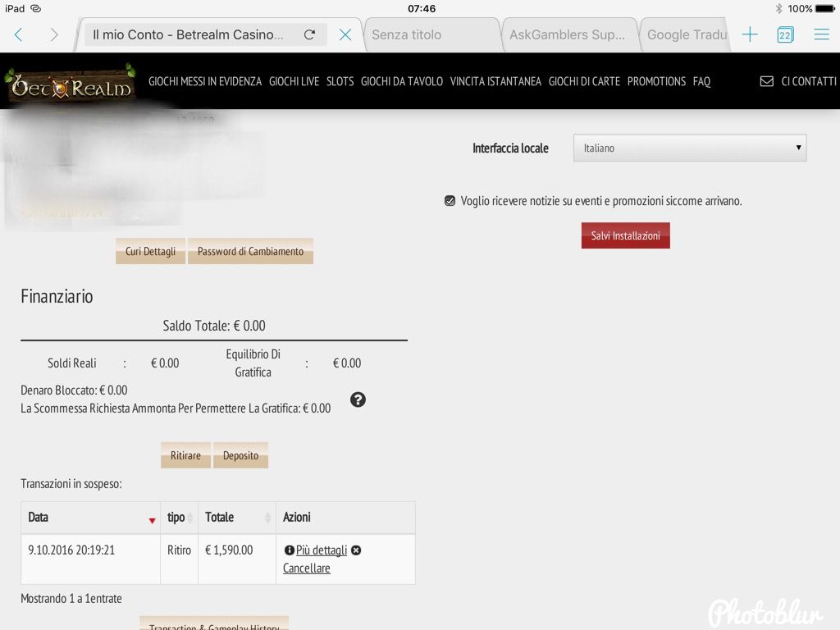The image size is (840, 630).
Task: Open Vincita Istantanea menu
Action: [x=495, y=81]
